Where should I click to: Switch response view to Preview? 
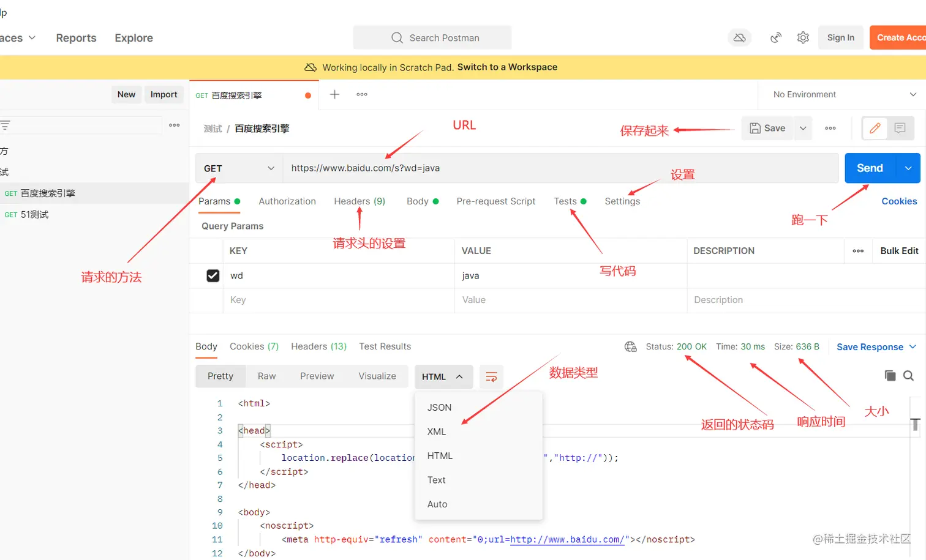317,376
